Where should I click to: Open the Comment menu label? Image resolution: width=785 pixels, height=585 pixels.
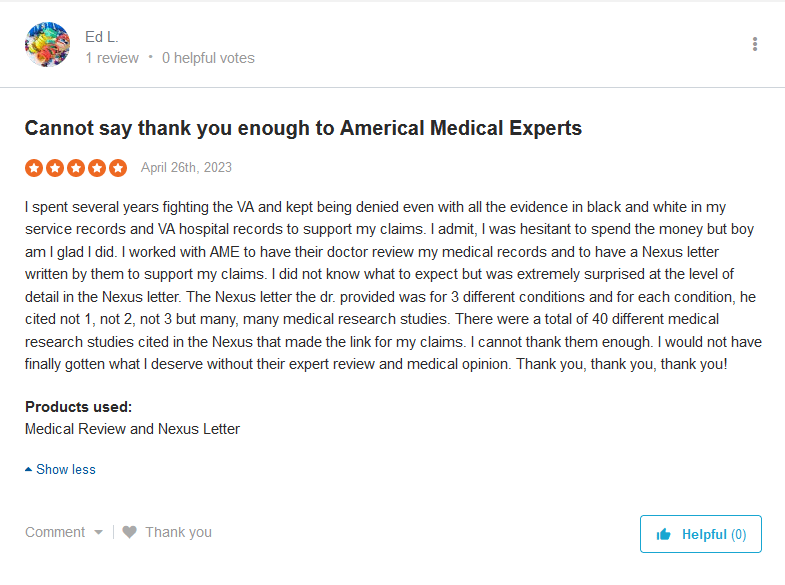coord(55,532)
